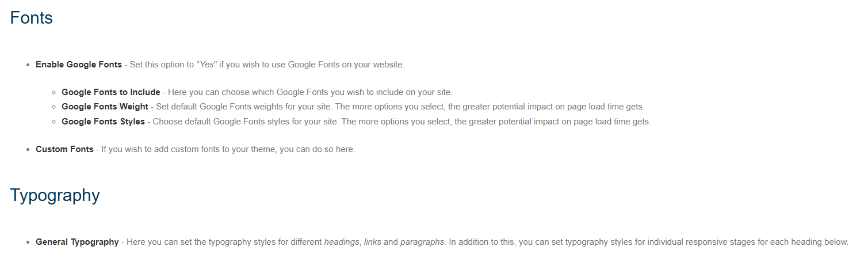Click hollow bullet beside Google Fonts Weight
Image resolution: width=868 pixels, height=269 pixels.
click(x=53, y=107)
